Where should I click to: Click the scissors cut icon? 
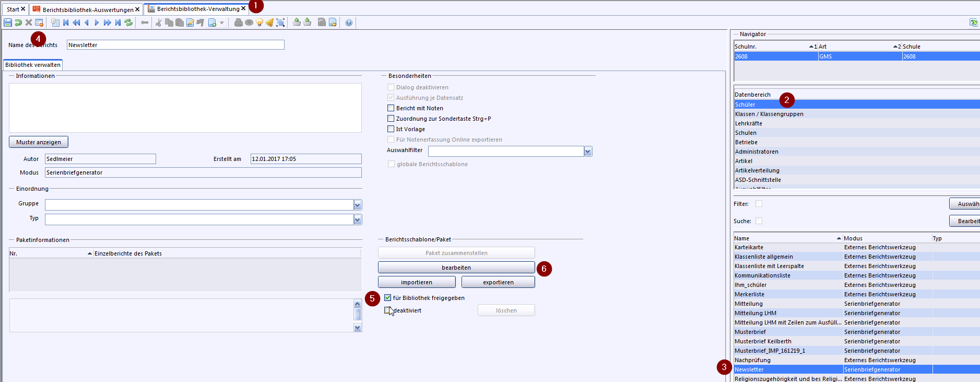[159, 22]
